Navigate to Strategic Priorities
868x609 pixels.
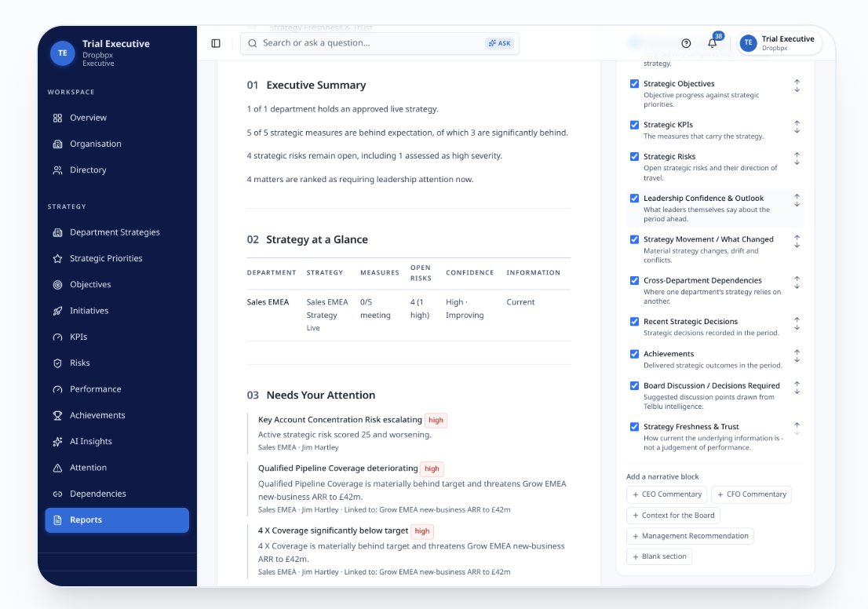117,258
